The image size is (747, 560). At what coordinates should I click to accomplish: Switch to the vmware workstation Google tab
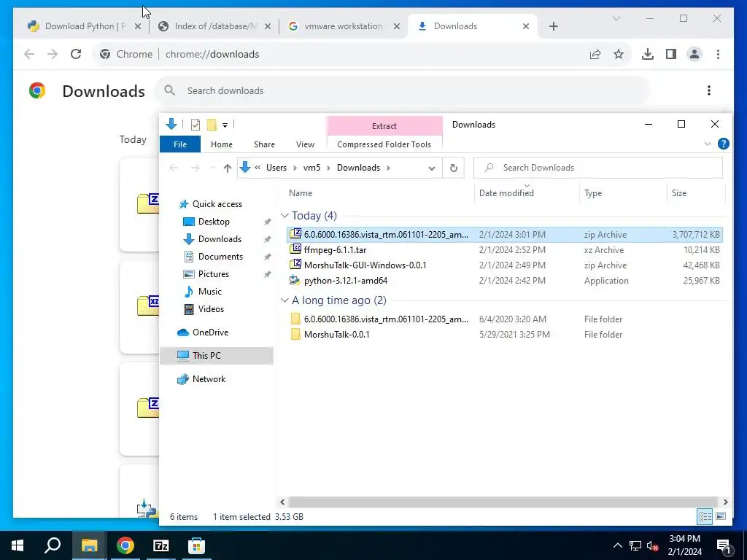coord(344,26)
